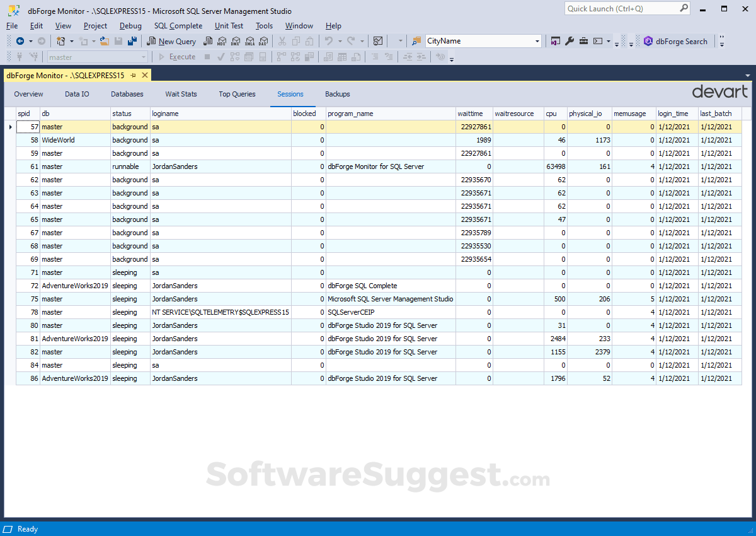Open the SQL Complete menu
This screenshot has height=536, width=756.
[178, 26]
